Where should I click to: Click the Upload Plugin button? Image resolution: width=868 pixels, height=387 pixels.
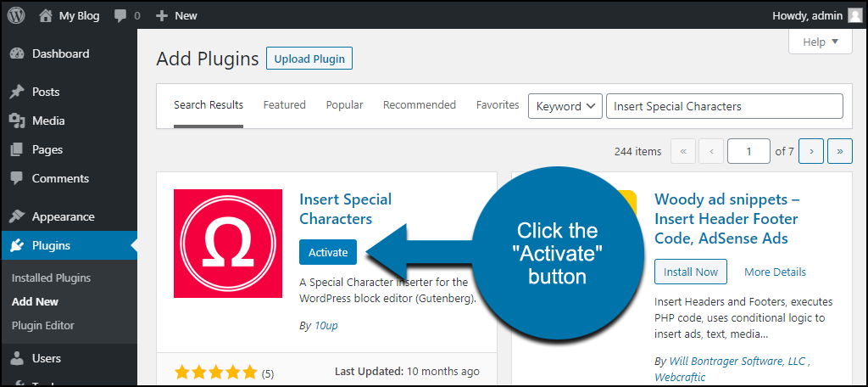click(x=309, y=59)
